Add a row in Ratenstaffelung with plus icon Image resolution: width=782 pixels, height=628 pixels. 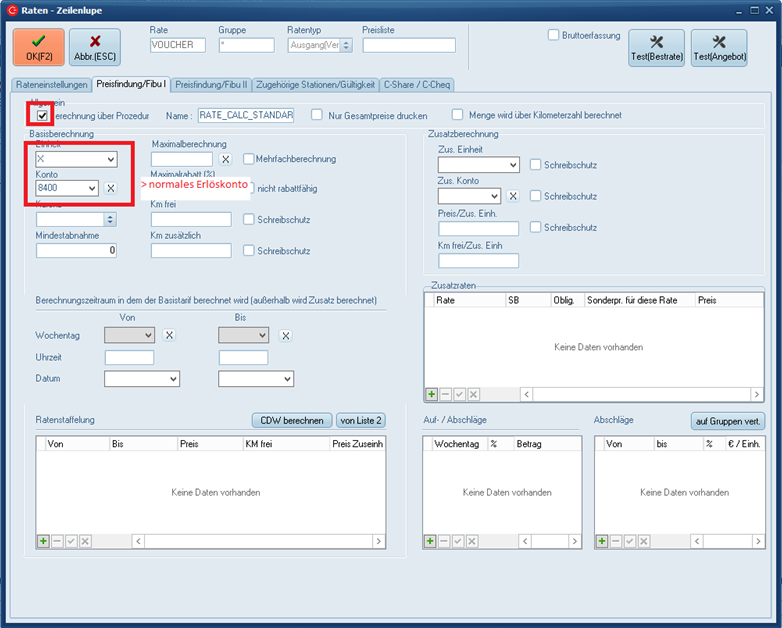(44, 541)
